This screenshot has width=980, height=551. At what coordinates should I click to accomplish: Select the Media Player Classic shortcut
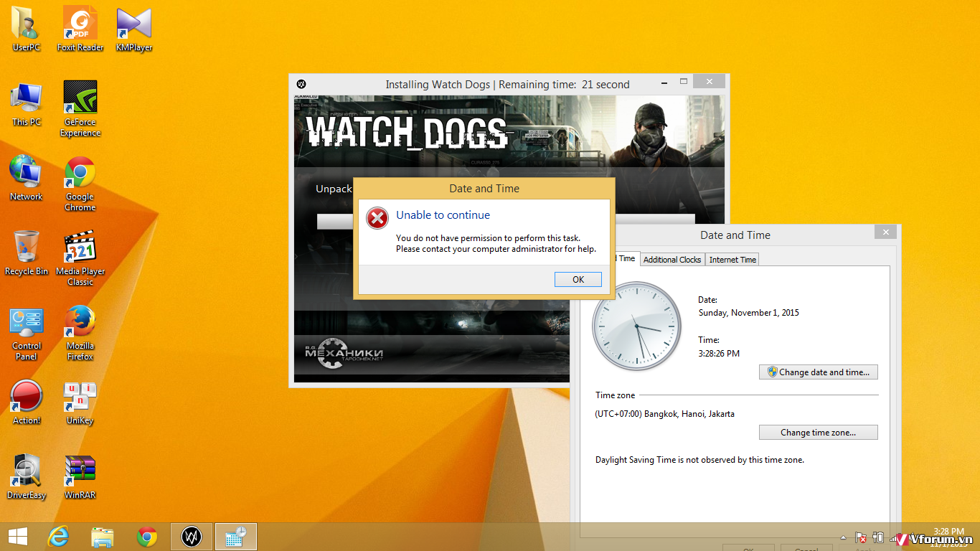(x=80, y=258)
